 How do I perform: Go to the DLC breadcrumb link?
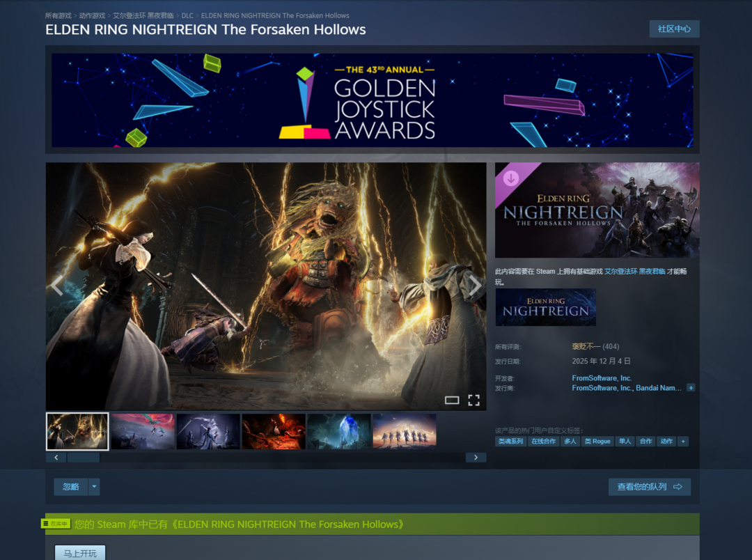(187, 15)
